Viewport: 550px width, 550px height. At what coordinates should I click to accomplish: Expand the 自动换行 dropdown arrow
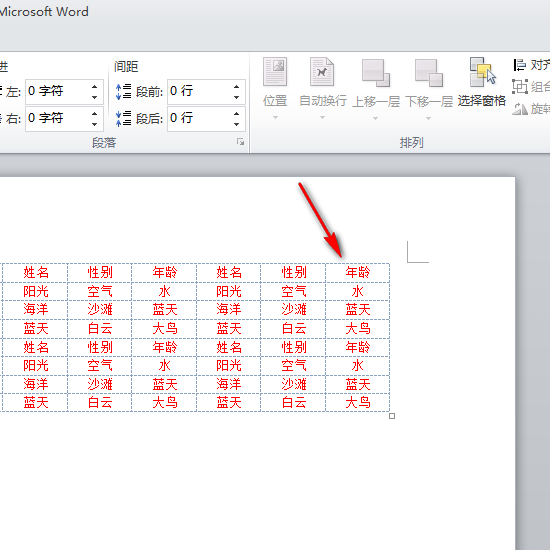[322, 118]
